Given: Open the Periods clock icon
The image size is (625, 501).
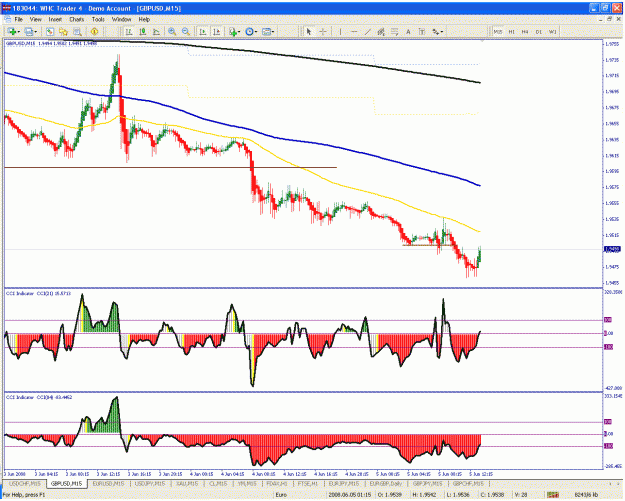Looking at the screenshot, I should 250,31.
